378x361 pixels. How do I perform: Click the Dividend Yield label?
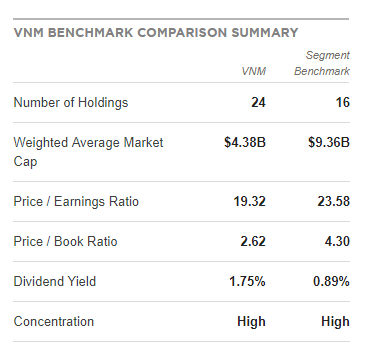pyautogui.click(x=55, y=281)
